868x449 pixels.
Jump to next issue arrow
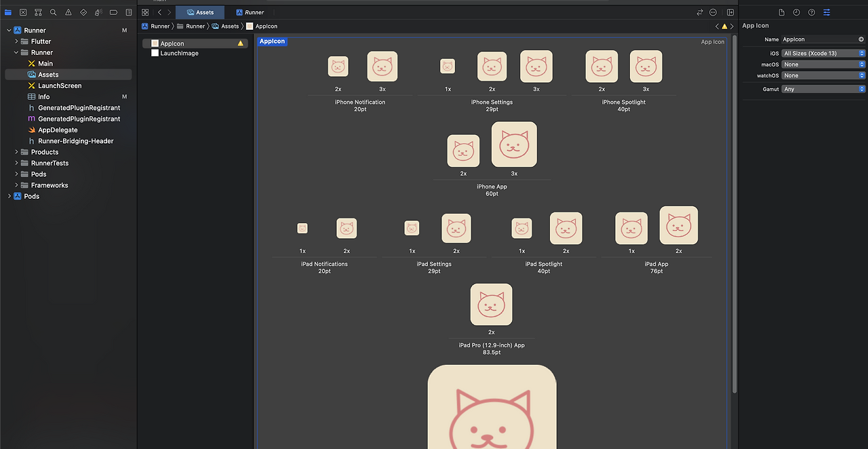[732, 26]
